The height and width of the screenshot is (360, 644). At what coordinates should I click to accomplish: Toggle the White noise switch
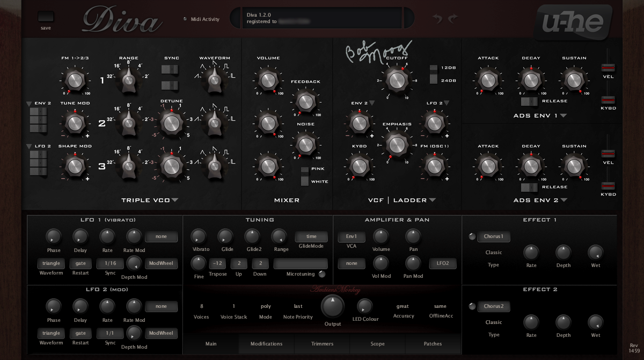305,181
